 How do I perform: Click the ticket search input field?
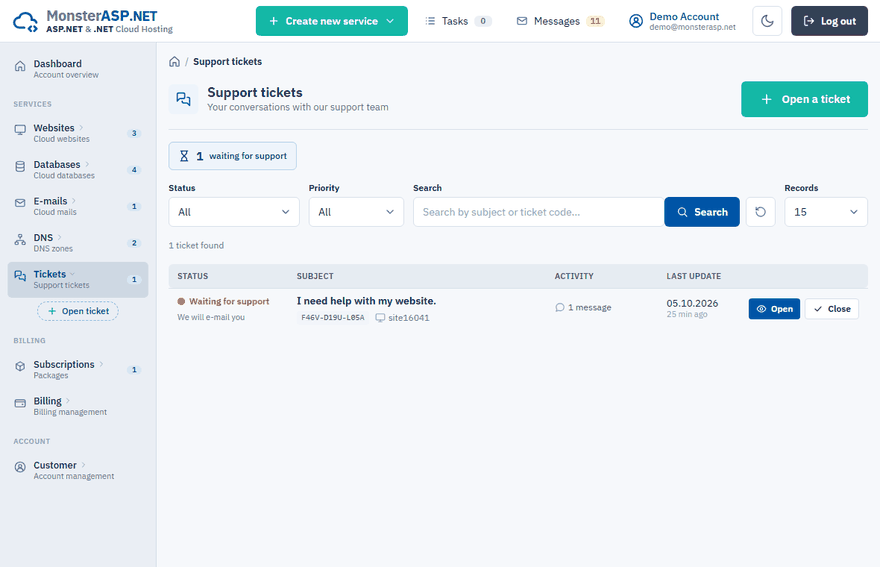pos(539,212)
